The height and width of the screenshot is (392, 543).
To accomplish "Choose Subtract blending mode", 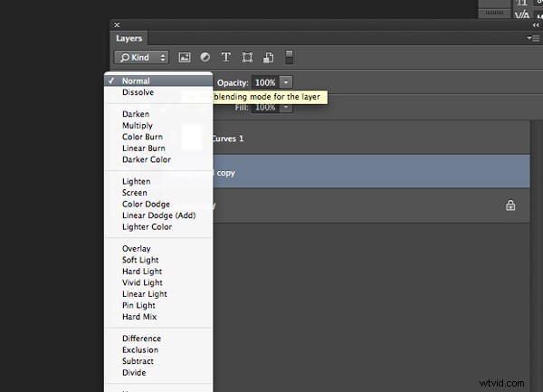I will [x=158, y=361].
